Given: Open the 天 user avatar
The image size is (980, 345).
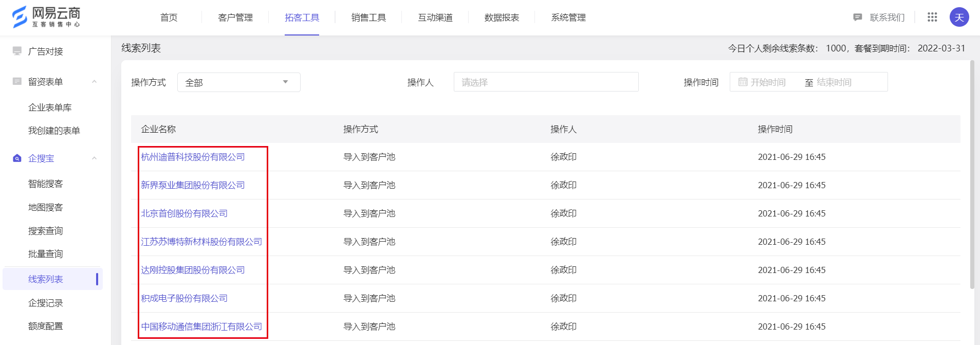Looking at the screenshot, I should point(959,17).
